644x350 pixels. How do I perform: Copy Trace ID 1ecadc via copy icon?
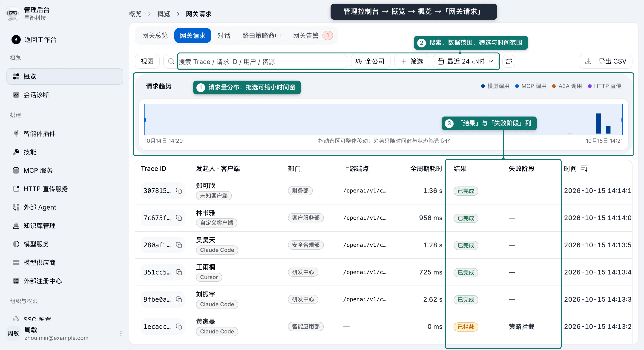[x=179, y=327]
